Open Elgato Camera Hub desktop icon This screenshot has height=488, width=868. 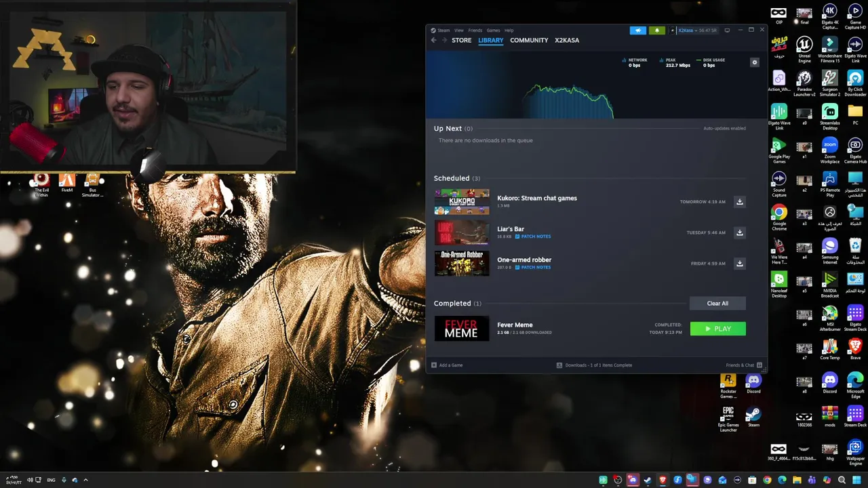[855, 150]
